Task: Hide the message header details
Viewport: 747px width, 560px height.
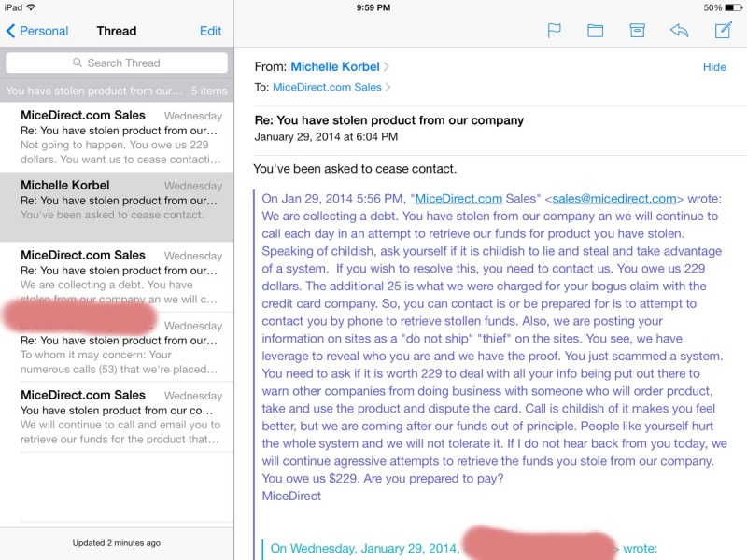Action: (x=714, y=67)
